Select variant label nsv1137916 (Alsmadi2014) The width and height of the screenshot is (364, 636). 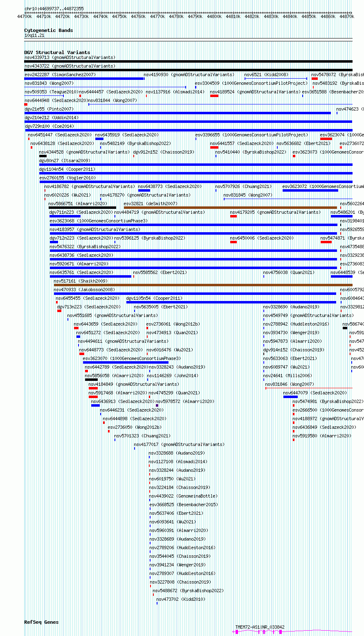[175, 92]
